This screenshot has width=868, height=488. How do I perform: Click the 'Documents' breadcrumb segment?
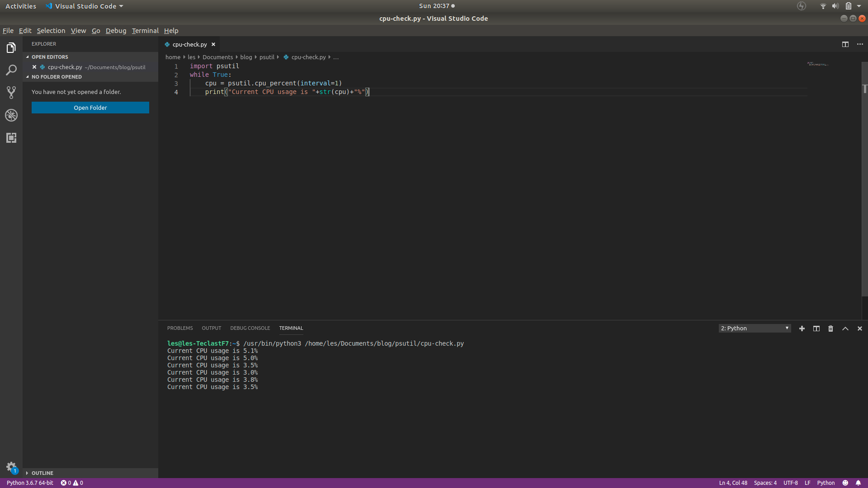[x=217, y=57]
